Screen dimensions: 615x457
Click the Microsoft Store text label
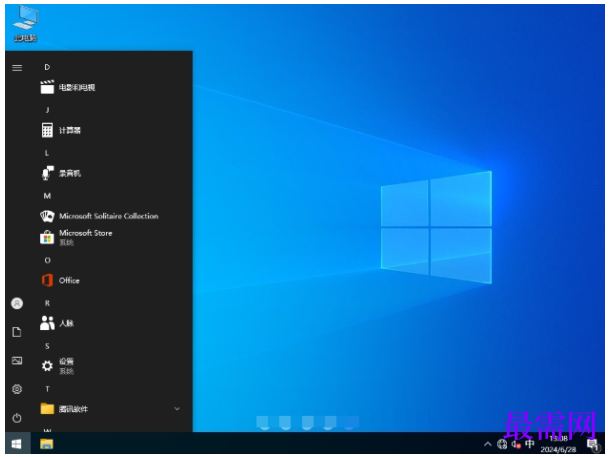(86, 233)
